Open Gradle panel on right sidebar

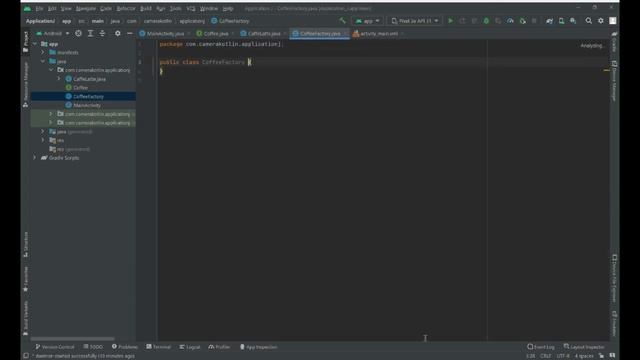614,42
